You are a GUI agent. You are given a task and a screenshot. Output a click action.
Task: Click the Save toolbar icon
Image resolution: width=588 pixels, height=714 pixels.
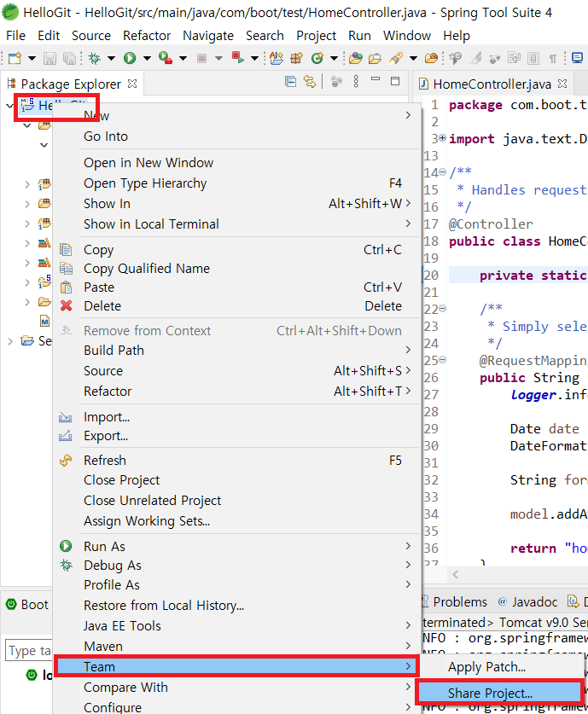coord(49,58)
